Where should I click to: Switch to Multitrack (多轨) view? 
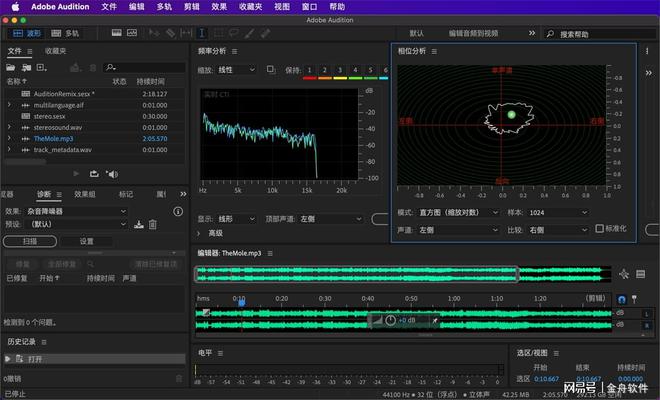coord(64,33)
